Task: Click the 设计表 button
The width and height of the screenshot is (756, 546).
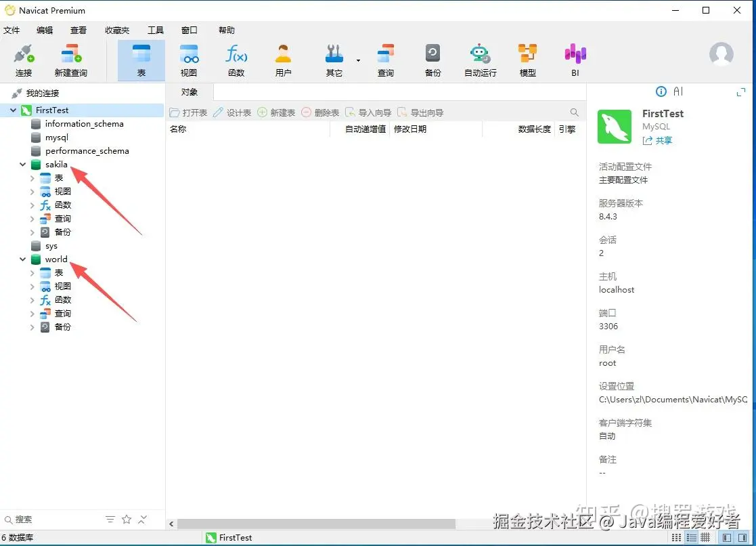Action: (232, 112)
